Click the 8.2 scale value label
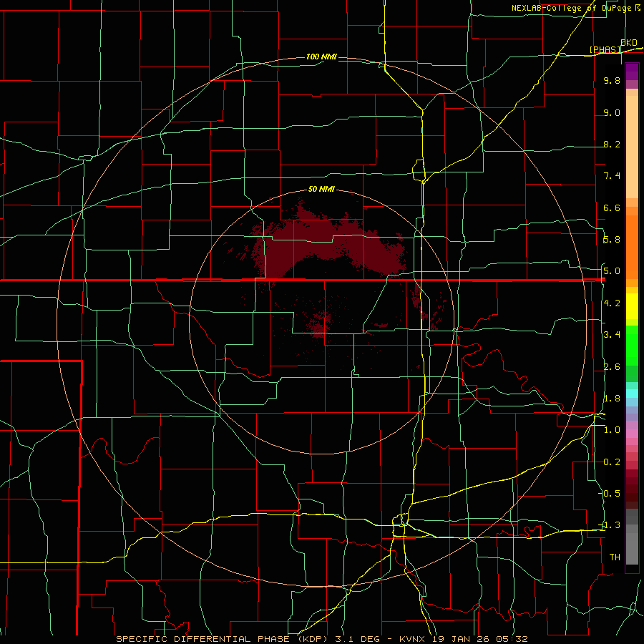The height and width of the screenshot is (644, 644). pyautogui.click(x=612, y=144)
